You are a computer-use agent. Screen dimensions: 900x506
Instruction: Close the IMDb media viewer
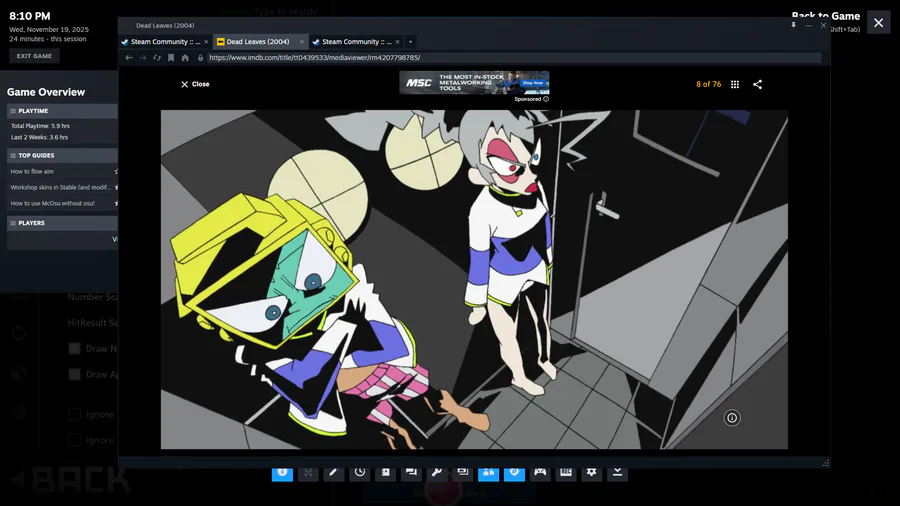click(x=195, y=84)
